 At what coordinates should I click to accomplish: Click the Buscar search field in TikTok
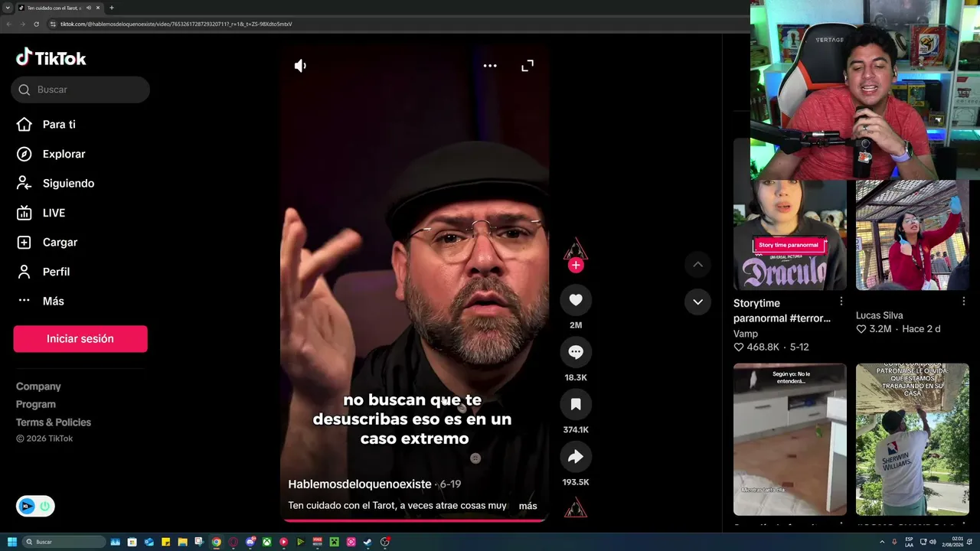[80, 90]
